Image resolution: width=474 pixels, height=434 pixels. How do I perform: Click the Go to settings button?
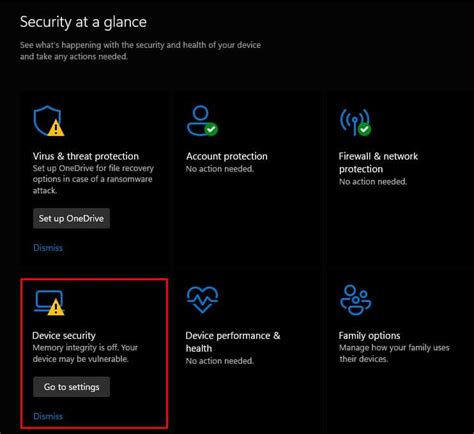pos(71,387)
